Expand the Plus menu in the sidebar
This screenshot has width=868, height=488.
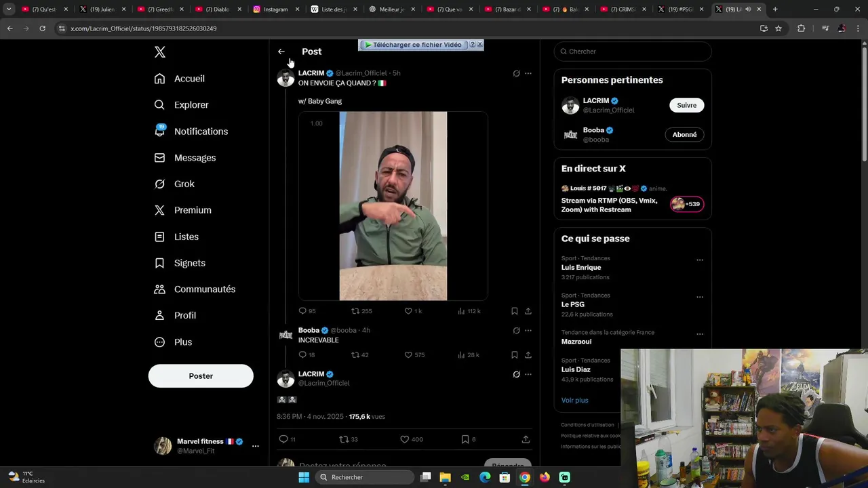(x=173, y=342)
